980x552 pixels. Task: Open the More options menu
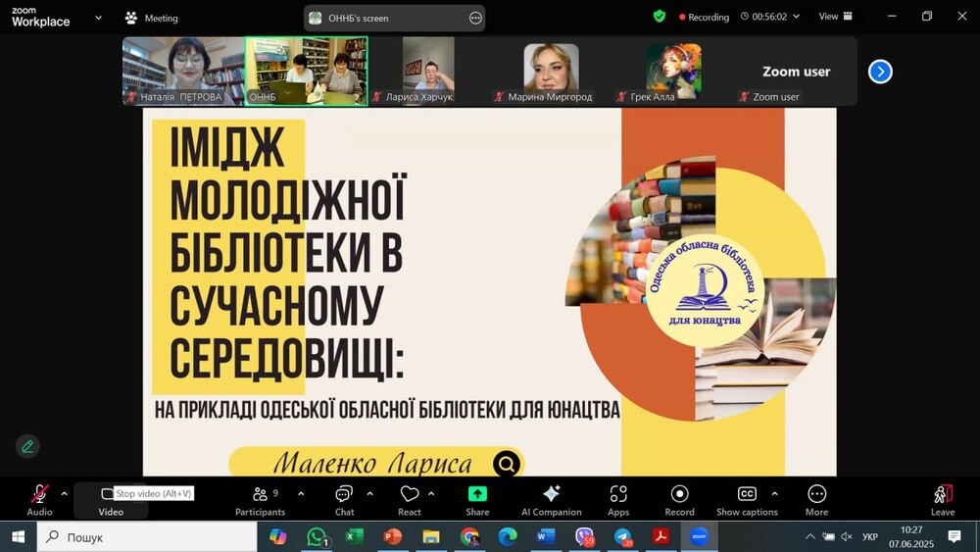pos(816,498)
